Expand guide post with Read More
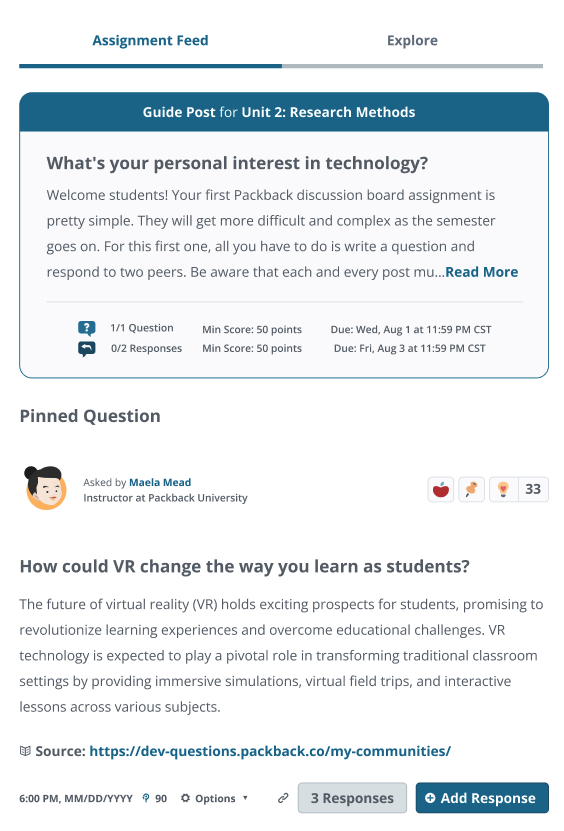The image size is (564, 831). coord(481,272)
